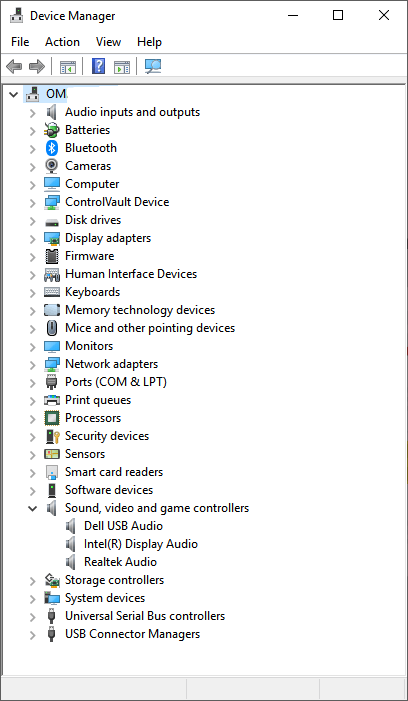Click the blue Help question mark toolbar icon
The image size is (408, 701).
pyautogui.click(x=98, y=67)
